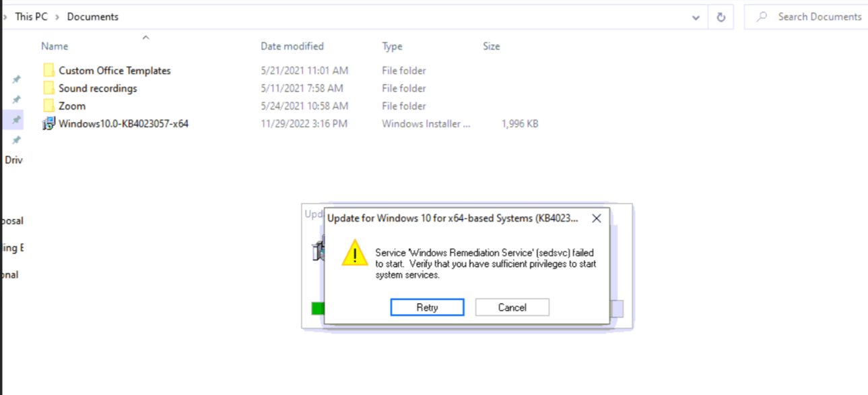The height and width of the screenshot is (395, 868).
Task: Select the Windows10.0-KB4023057-x64 installer icon
Action: tap(48, 123)
